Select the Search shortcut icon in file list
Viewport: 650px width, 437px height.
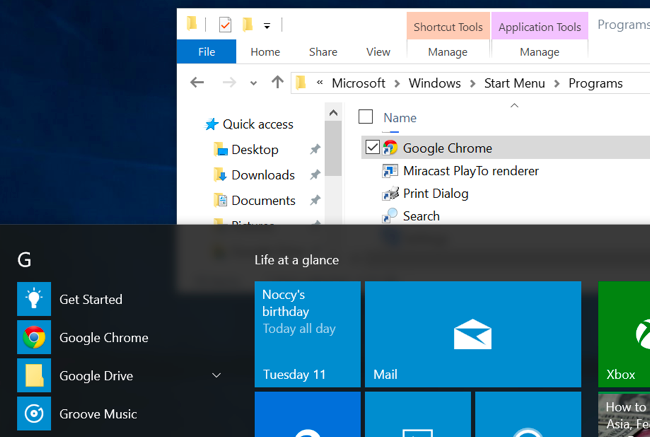click(390, 216)
